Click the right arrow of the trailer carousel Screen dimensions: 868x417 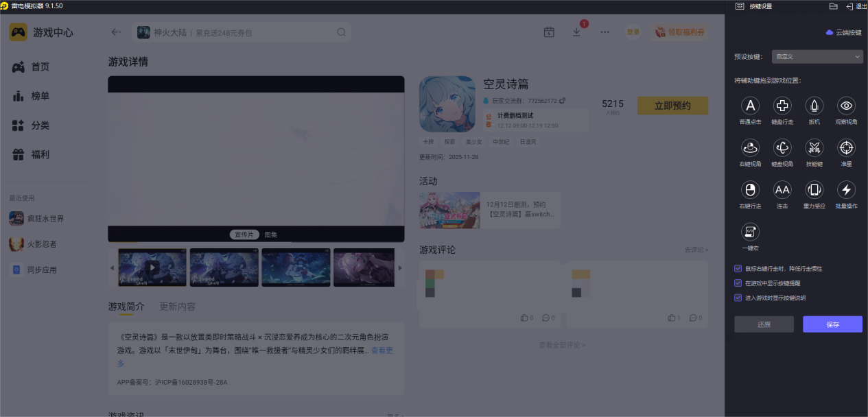pyautogui.click(x=400, y=267)
